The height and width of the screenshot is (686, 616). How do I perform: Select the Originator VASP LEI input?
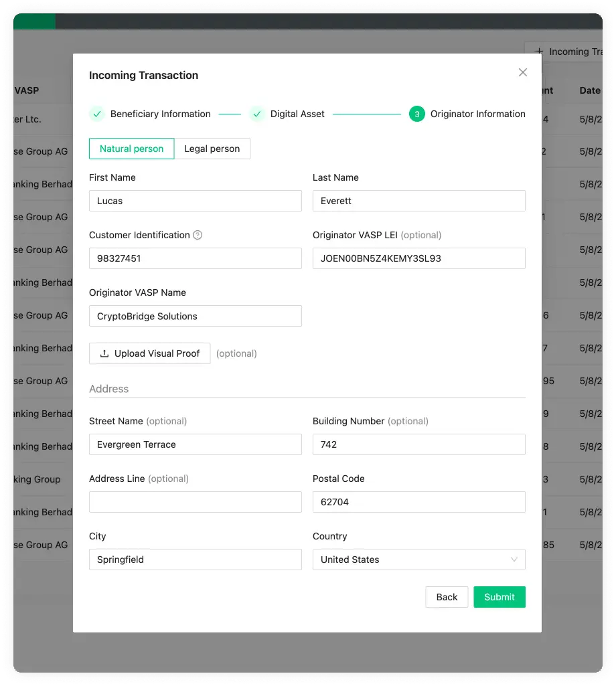click(x=418, y=258)
